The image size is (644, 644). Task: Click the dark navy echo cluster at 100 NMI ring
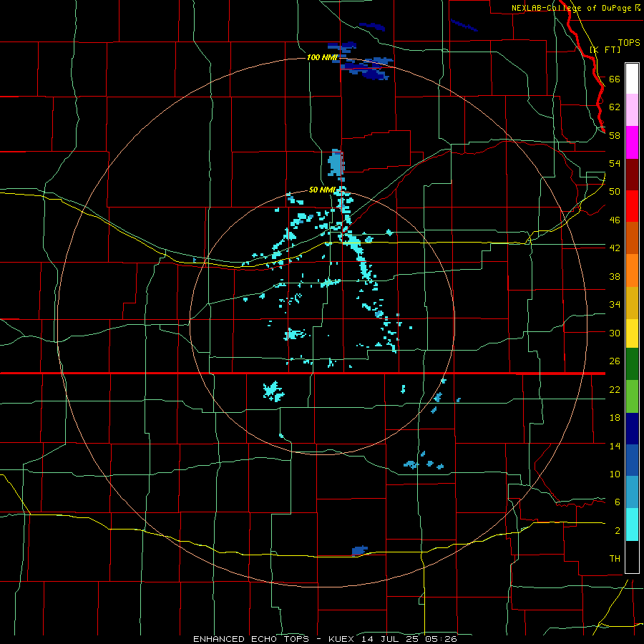(x=366, y=68)
